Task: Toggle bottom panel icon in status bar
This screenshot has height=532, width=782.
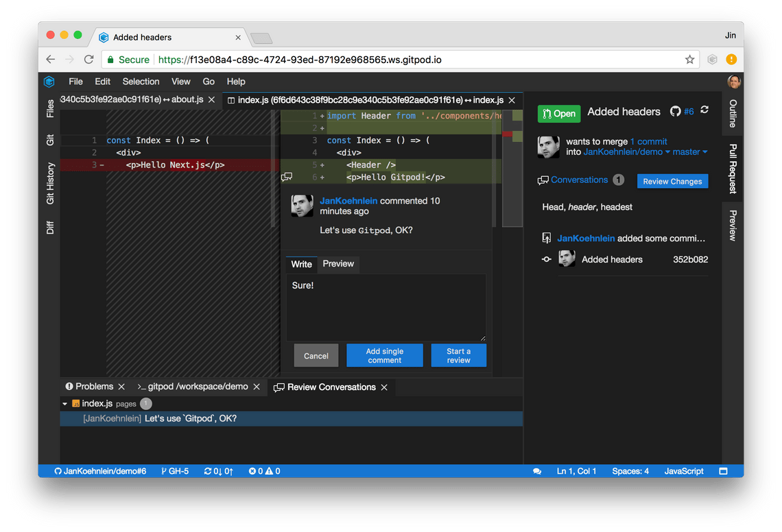Action: click(x=723, y=471)
